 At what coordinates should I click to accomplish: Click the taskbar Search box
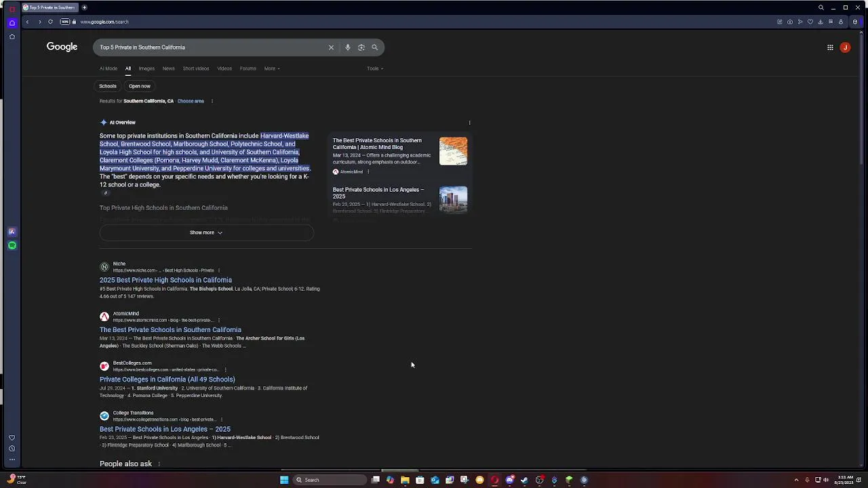pyautogui.click(x=330, y=480)
